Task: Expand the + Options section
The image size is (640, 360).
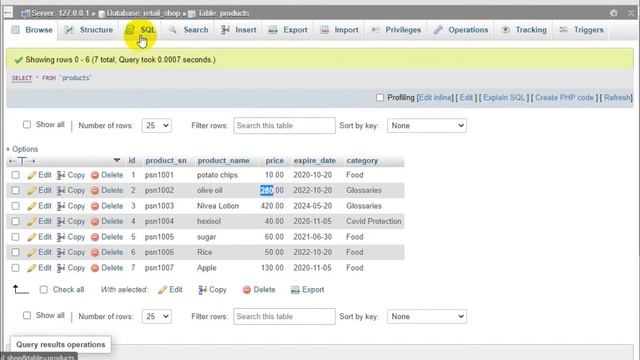Action: [x=22, y=149]
